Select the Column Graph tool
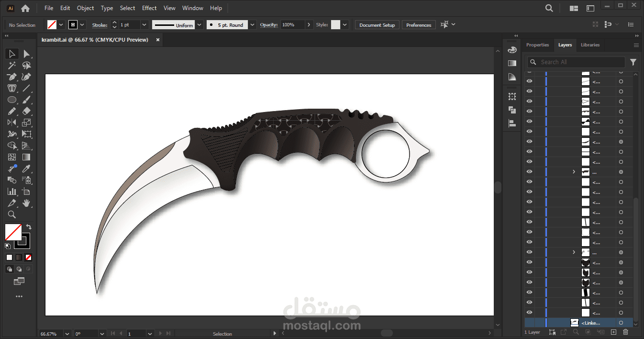The width and height of the screenshot is (644, 339). click(x=12, y=192)
